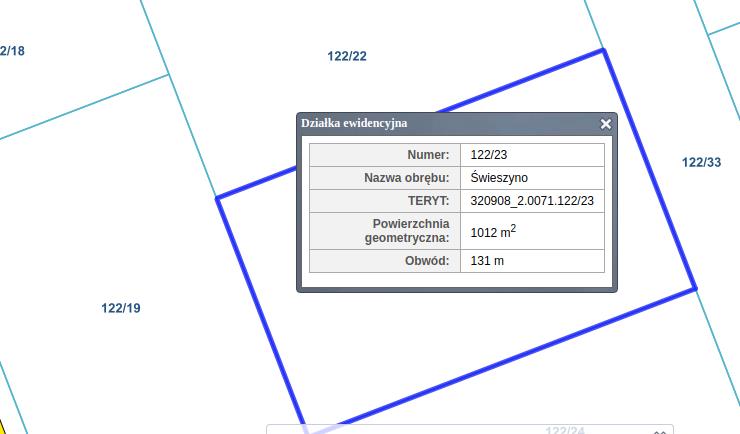Click the white panel at bottom edge

click(x=450, y=430)
